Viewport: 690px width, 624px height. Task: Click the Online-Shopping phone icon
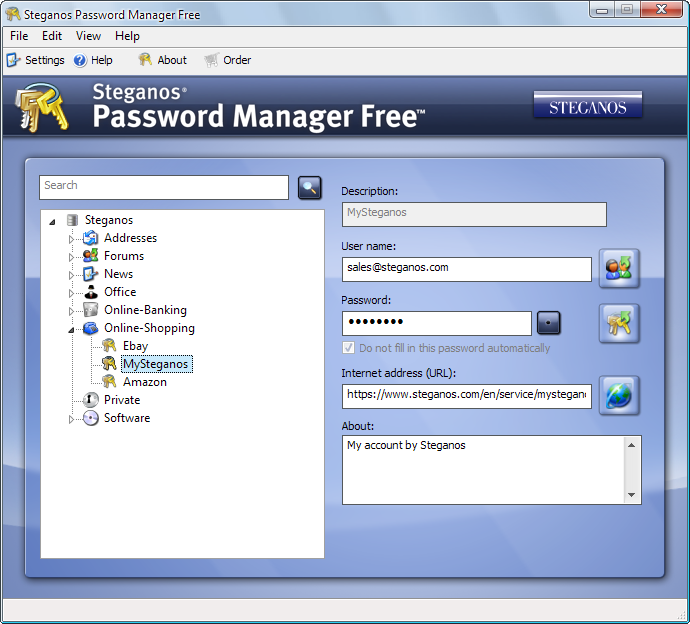[x=90, y=328]
